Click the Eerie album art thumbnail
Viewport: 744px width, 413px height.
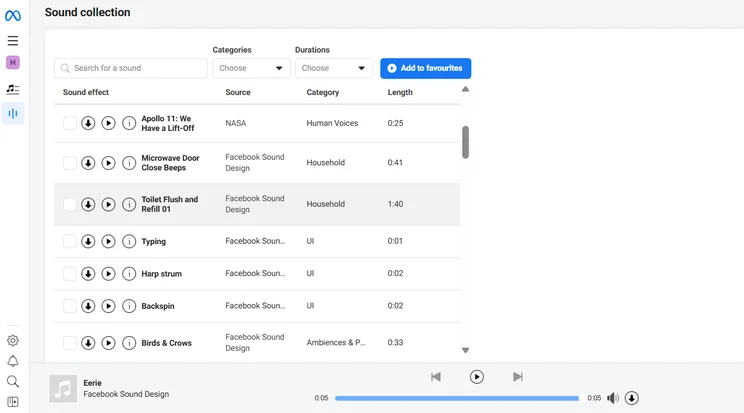(x=63, y=389)
